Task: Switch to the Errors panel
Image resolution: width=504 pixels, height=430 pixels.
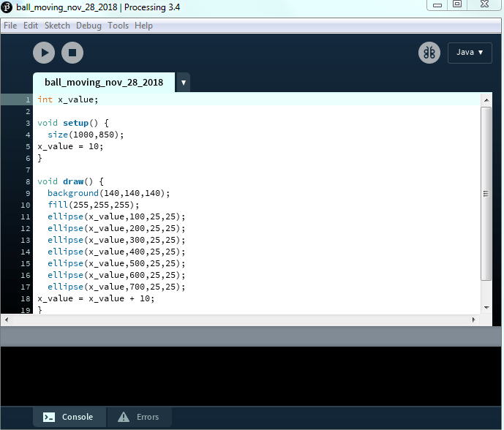Action: pos(139,417)
